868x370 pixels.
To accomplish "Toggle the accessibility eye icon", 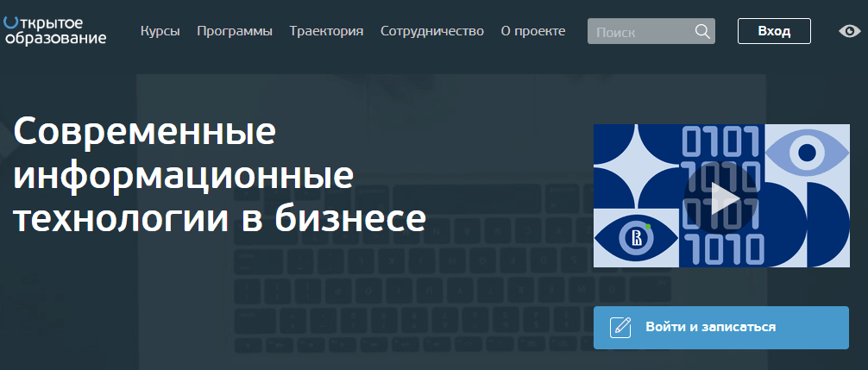I will [850, 32].
